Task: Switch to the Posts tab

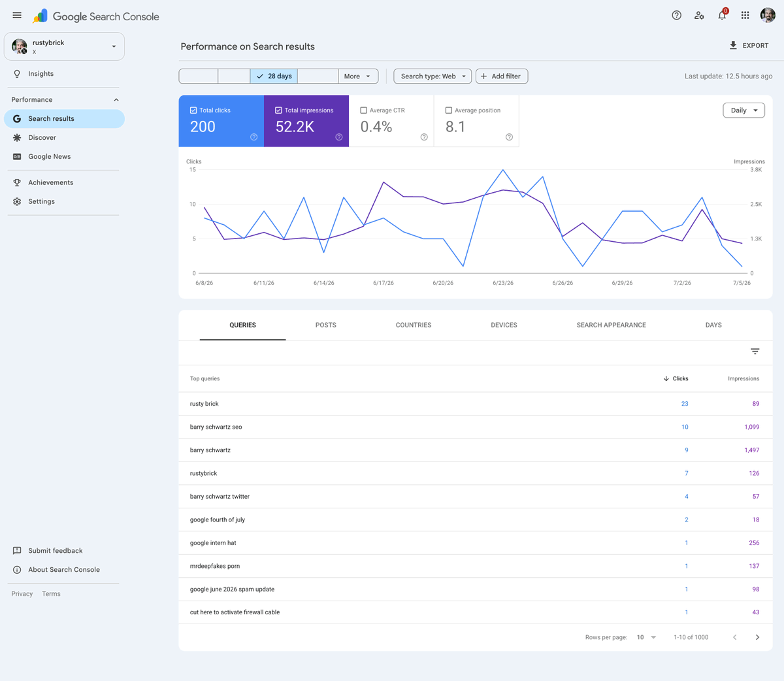Action: click(326, 325)
